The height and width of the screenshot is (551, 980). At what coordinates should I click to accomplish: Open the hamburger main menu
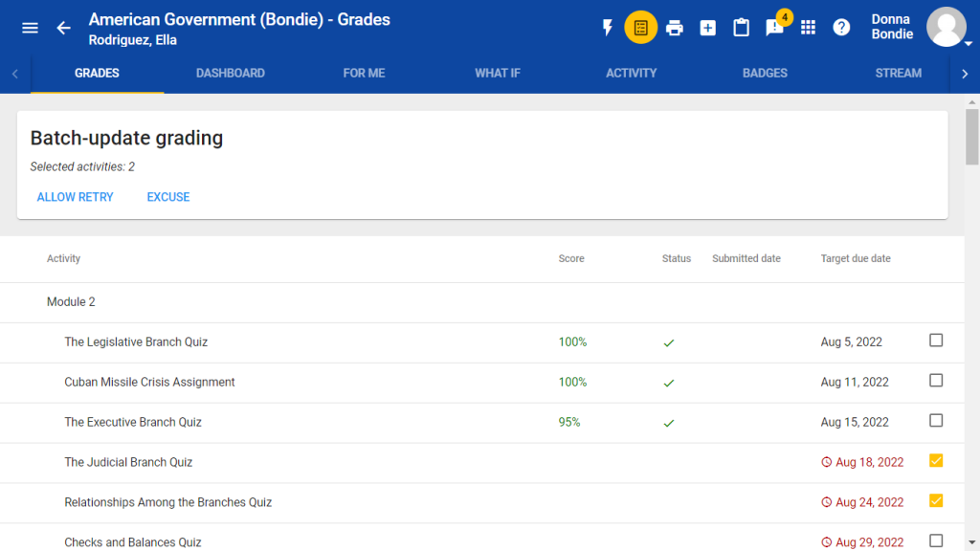coord(30,28)
